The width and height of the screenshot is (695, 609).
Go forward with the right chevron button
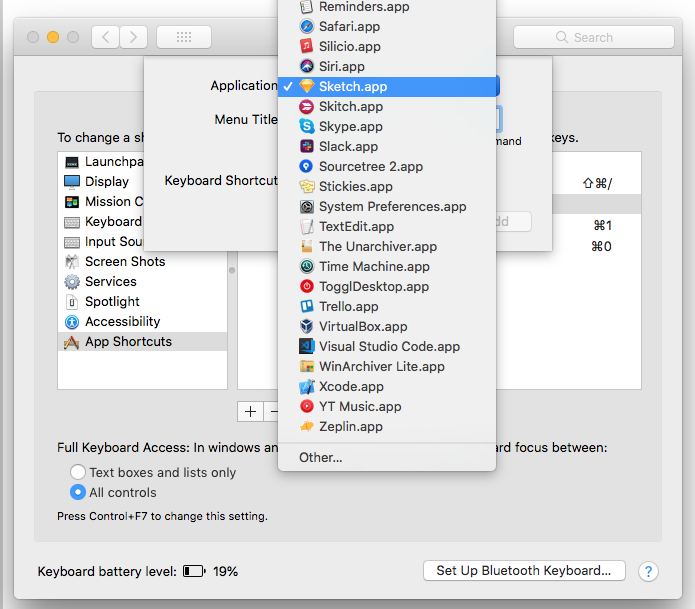(x=133, y=37)
